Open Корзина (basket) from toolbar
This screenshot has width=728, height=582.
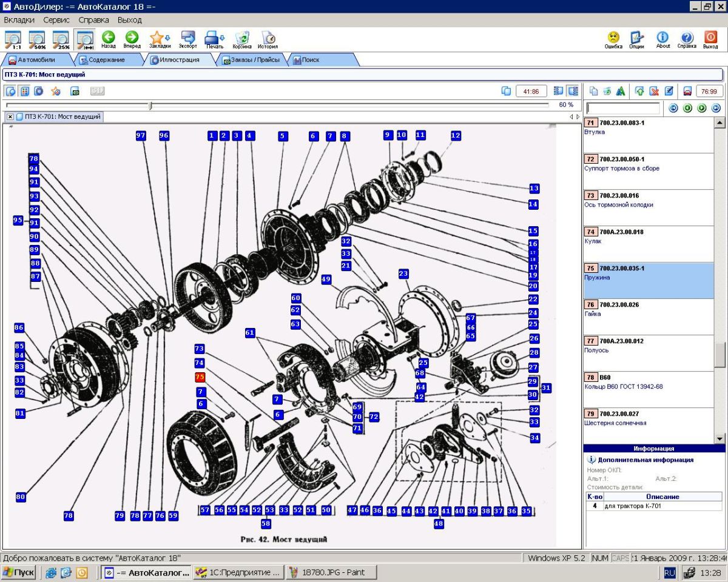[x=242, y=39]
